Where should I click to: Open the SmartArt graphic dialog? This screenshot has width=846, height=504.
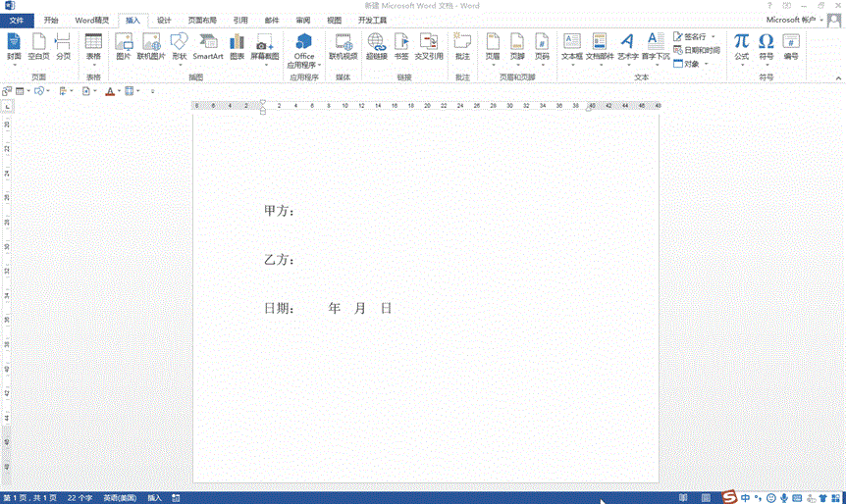pyautogui.click(x=207, y=46)
